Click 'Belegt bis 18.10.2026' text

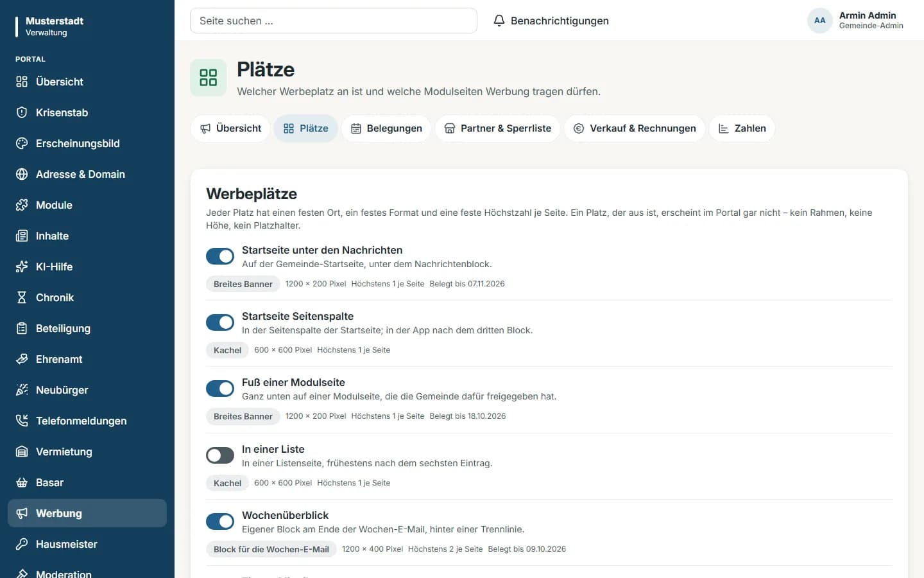pyautogui.click(x=468, y=416)
